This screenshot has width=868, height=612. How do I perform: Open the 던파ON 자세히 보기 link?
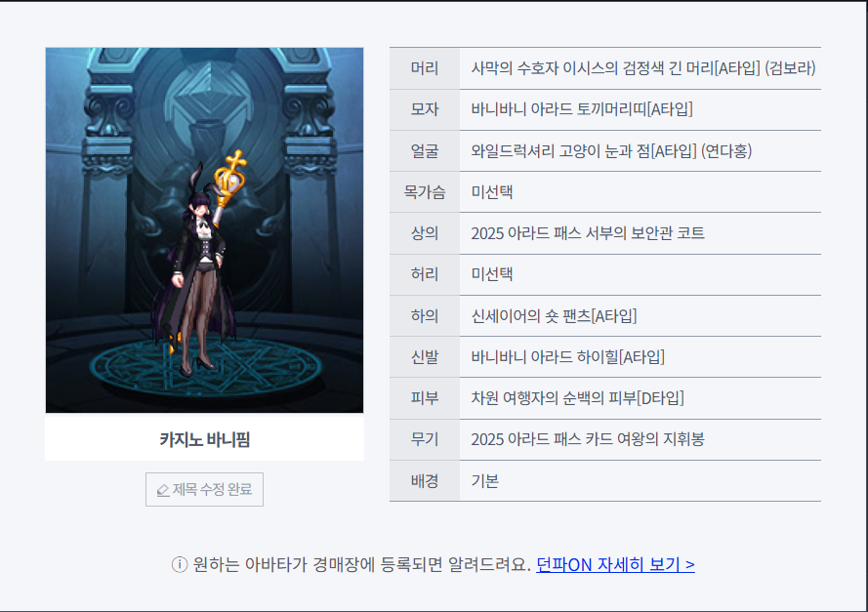(x=615, y=564)
